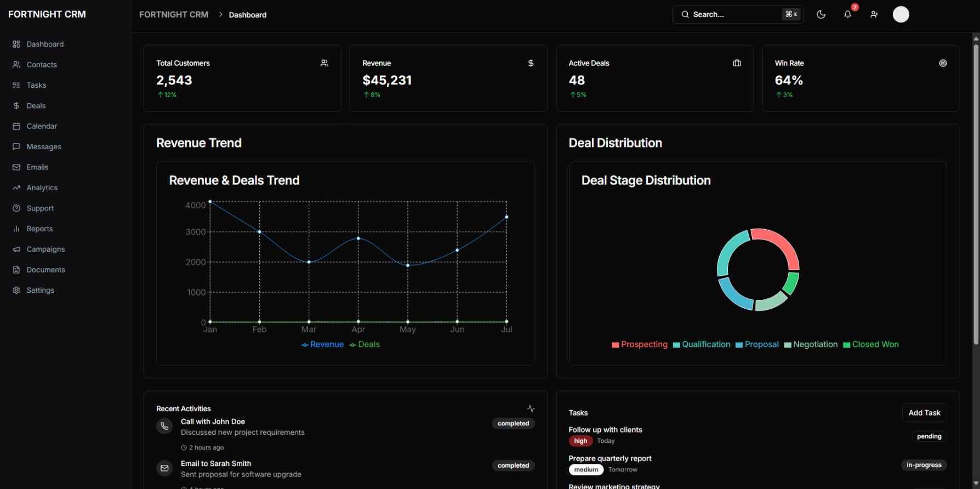Toggle dark mode with the moon icon
980x489 pixels.
tap(821, 15)
